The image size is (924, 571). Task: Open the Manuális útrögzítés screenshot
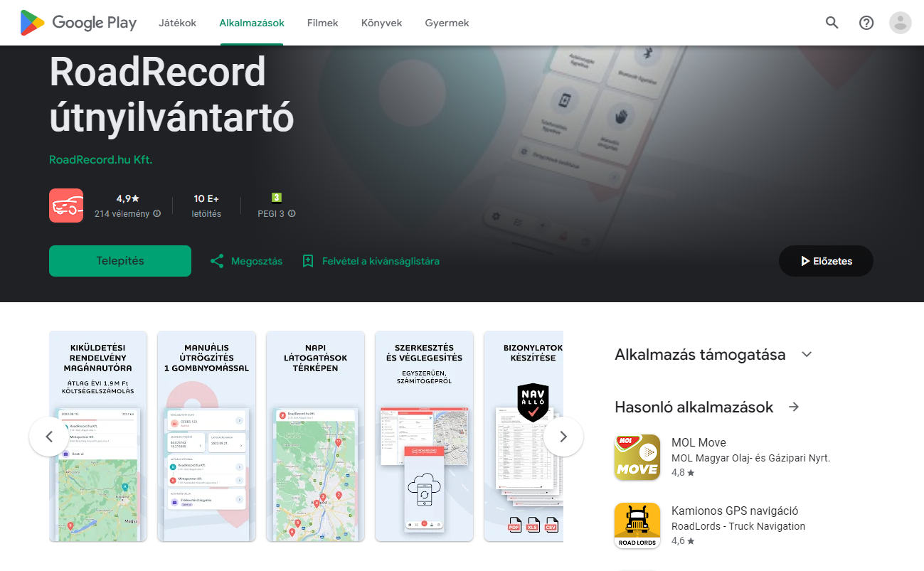pyautogui.click(x=206, y=436)
